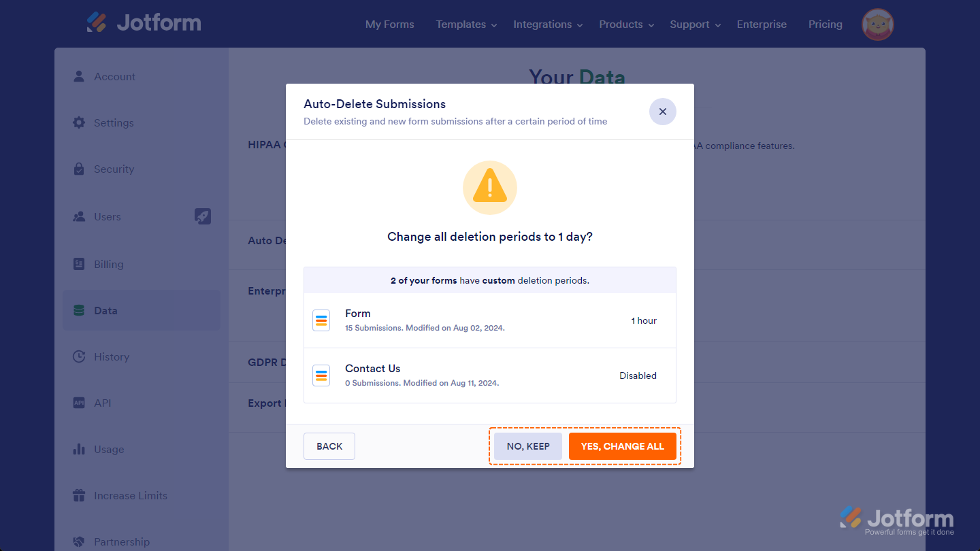The height and width of the screenshot is (551, 980).
Task: Open the API section via its icon
Action: 78,403
